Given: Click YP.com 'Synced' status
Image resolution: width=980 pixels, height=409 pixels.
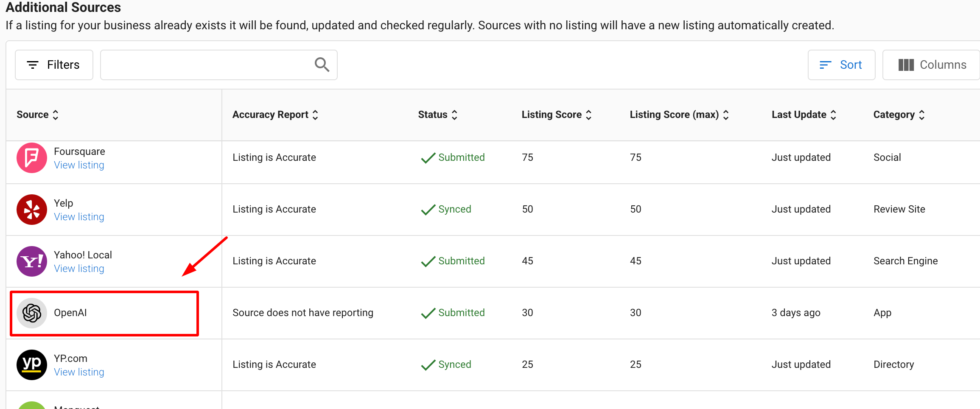Looking at the screenshot, I should coord(455,364).
